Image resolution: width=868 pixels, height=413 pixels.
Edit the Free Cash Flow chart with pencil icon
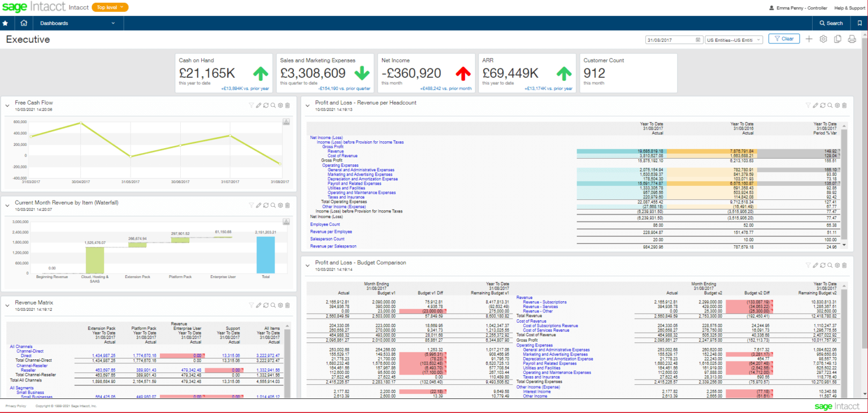(x=259, y=105)
